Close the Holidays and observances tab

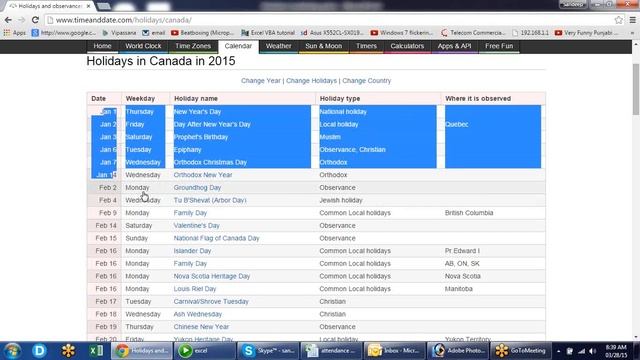click(x=89, y=6)
